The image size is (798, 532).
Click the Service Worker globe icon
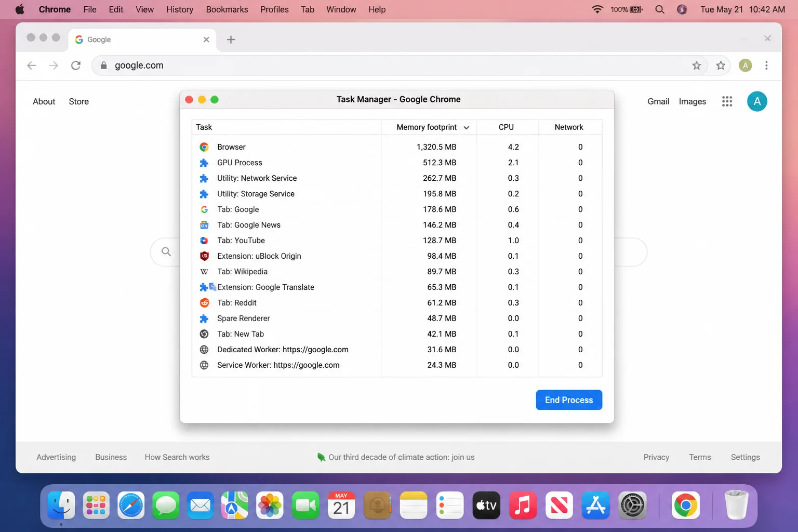coord(204,365)
